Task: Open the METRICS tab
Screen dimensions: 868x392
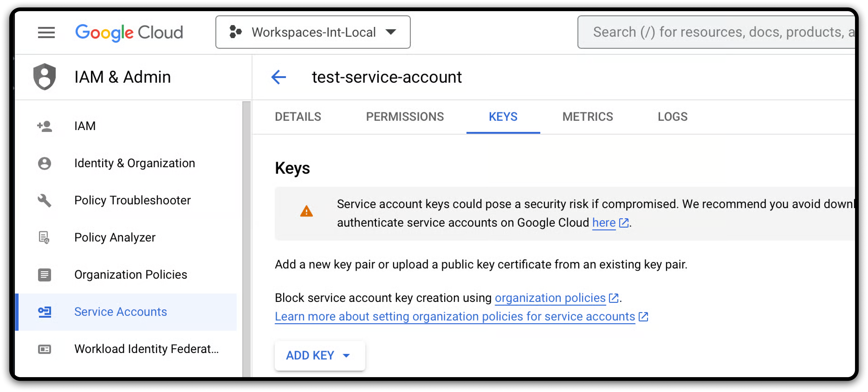Action: (x=587, y=117)
